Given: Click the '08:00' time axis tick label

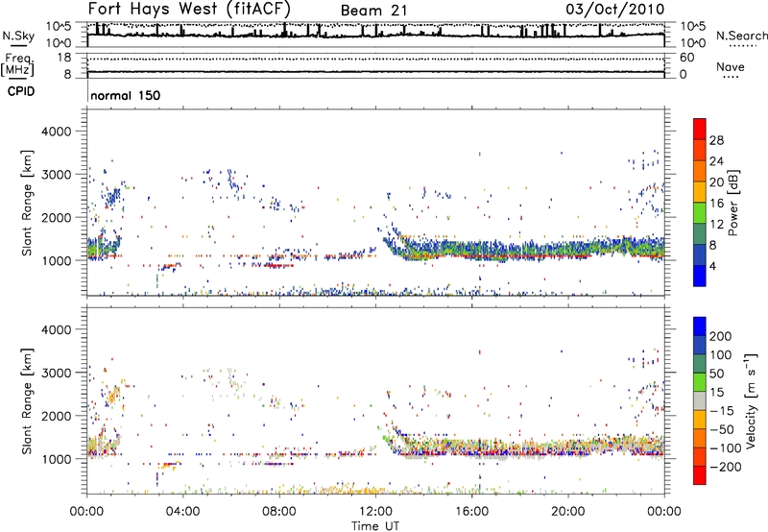Looking at the screenshot, I should [279, 512].
